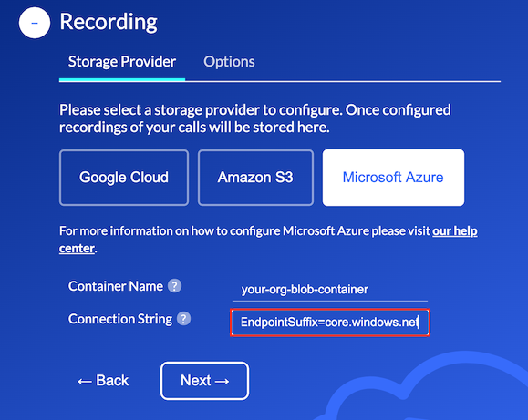Proceed with the Next button
Image resolution: width=528 pixels, height=420 pixels.
(x=205, y=381)
